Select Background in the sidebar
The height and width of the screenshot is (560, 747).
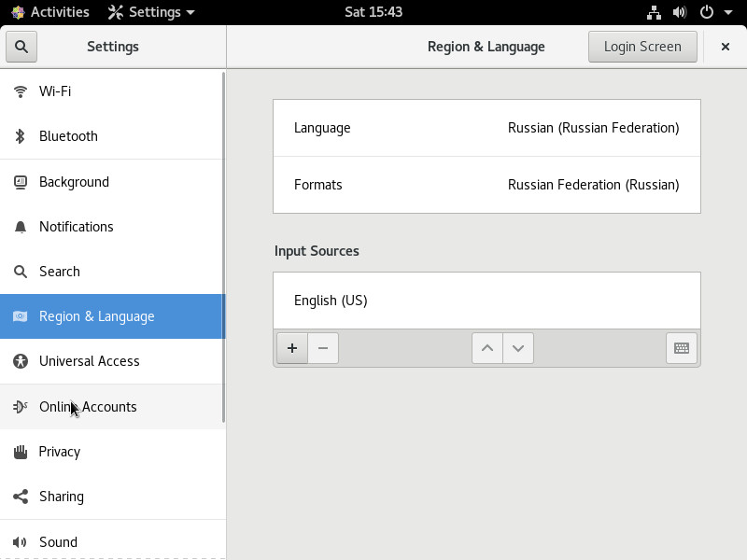[112, 182]
